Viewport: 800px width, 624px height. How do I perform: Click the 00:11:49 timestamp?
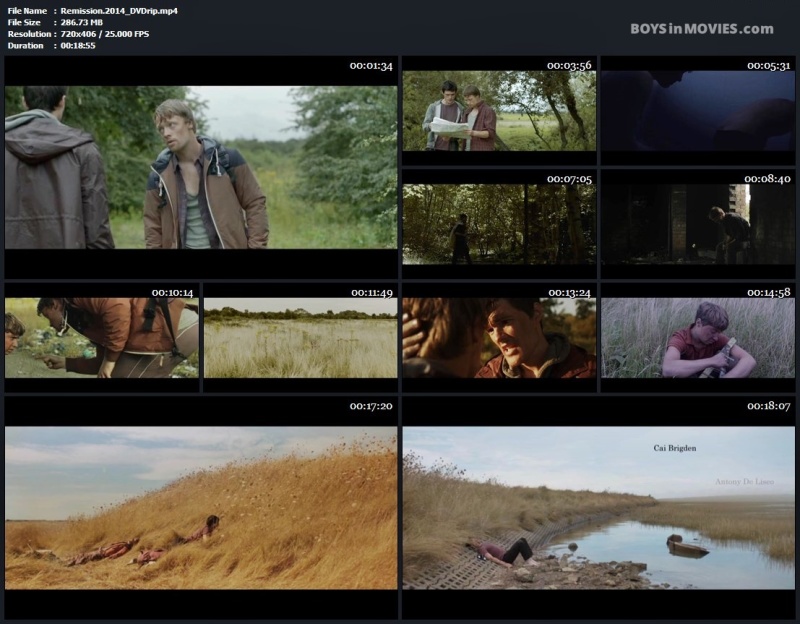[x=372, y=293]
